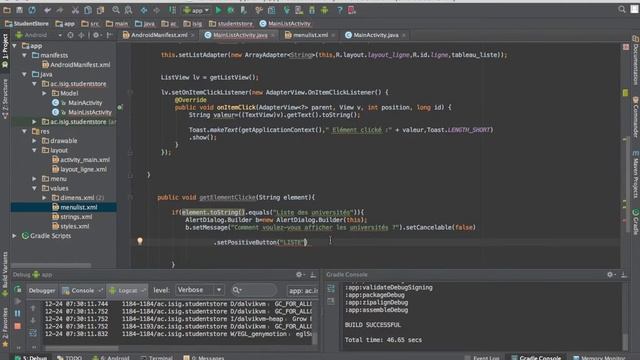Select strings.xml in project tree

(x=72, y=217)
